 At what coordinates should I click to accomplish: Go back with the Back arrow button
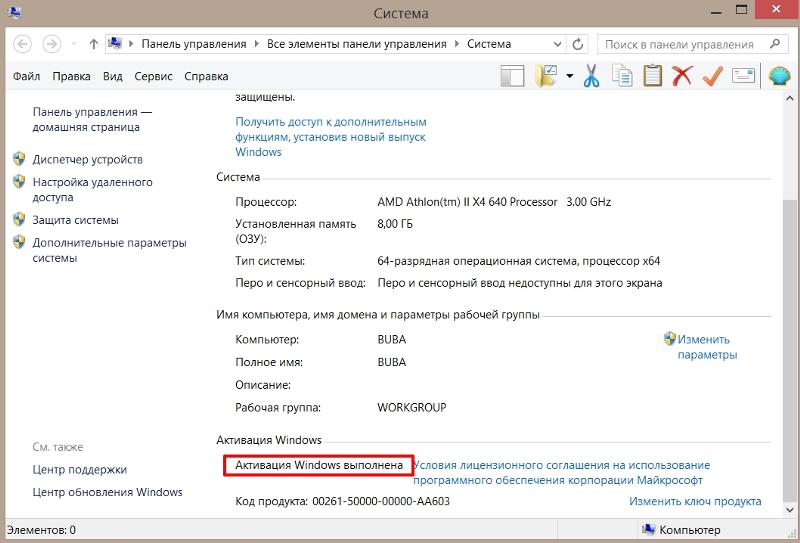22,44
